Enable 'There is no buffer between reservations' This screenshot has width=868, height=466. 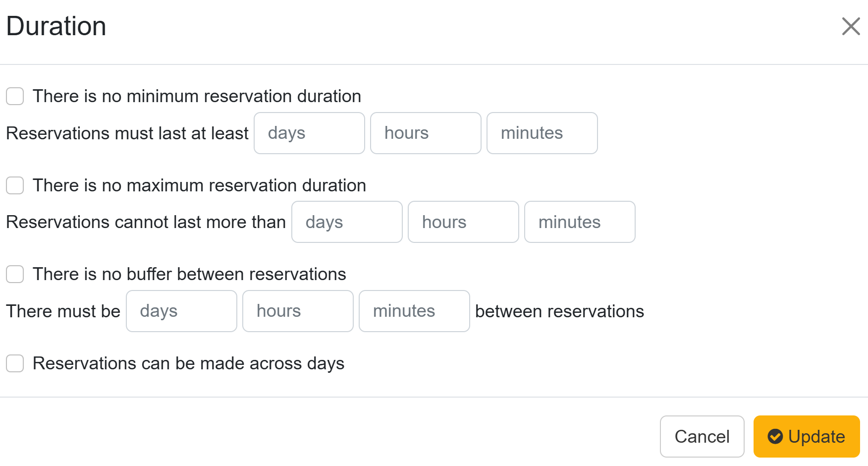15,274
